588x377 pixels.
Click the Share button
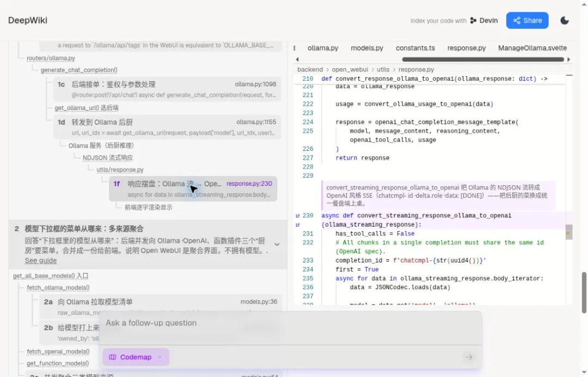tap(527, 21)
